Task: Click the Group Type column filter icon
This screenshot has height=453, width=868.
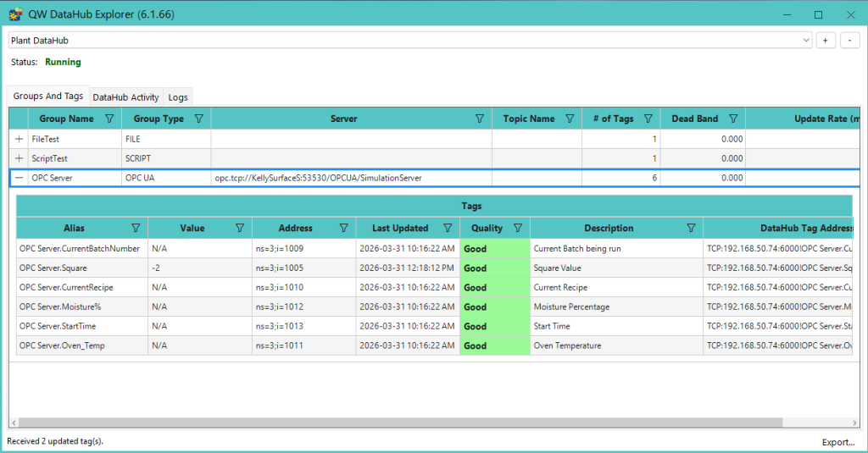Action: coord(198,119)
